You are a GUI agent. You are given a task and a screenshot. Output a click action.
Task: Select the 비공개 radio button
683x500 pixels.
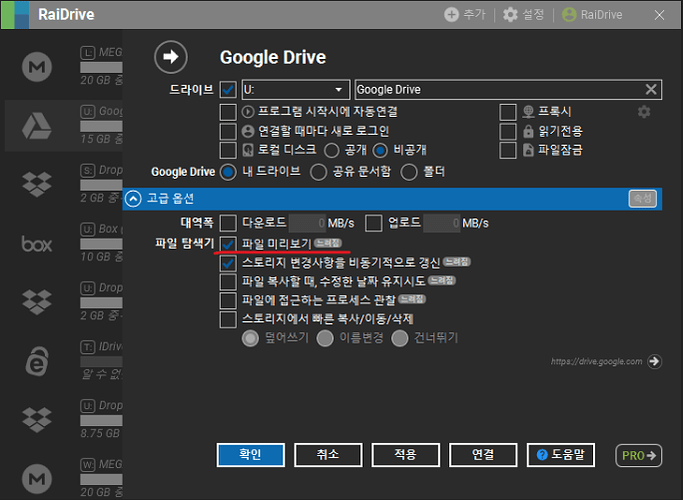(x=380, y=151)
